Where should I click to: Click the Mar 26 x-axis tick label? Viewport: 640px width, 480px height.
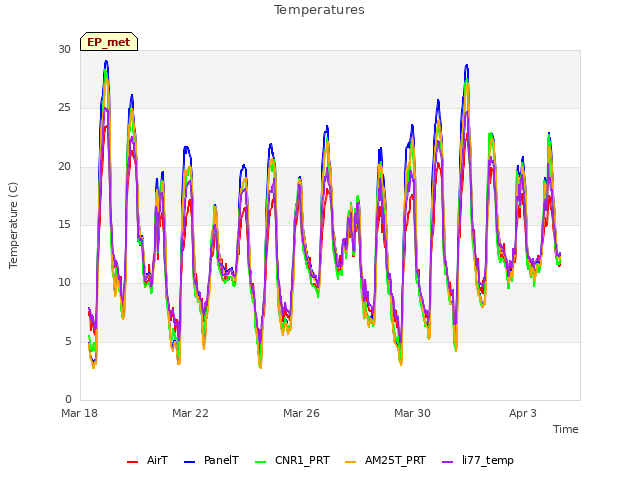301,413
